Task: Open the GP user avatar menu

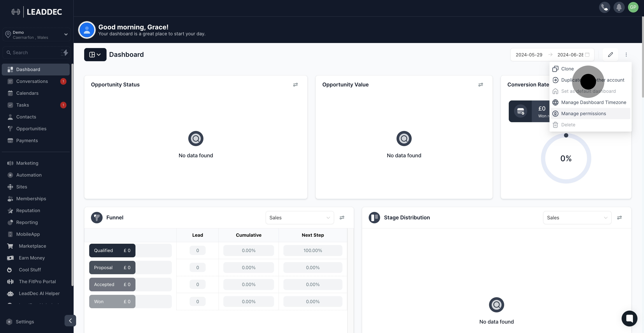Action: [x=633, y=7]
